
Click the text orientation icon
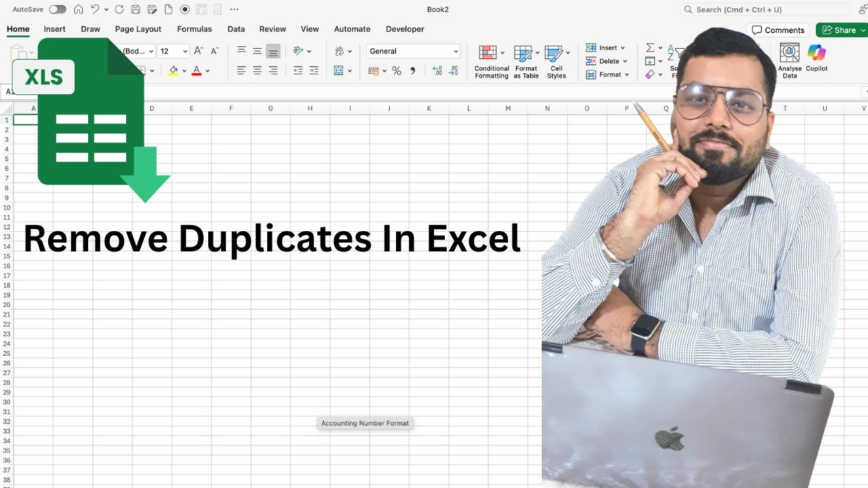[298, 51]
